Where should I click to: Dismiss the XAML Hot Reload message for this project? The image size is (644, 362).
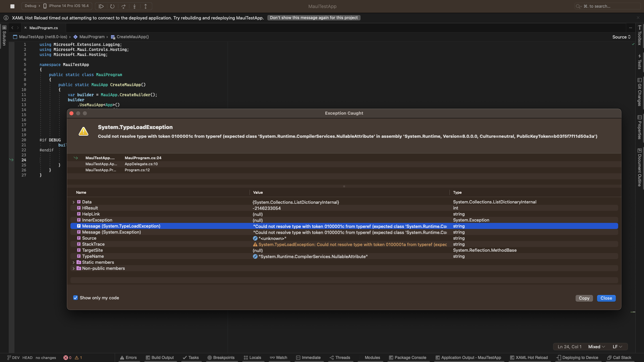coord(313,17)
